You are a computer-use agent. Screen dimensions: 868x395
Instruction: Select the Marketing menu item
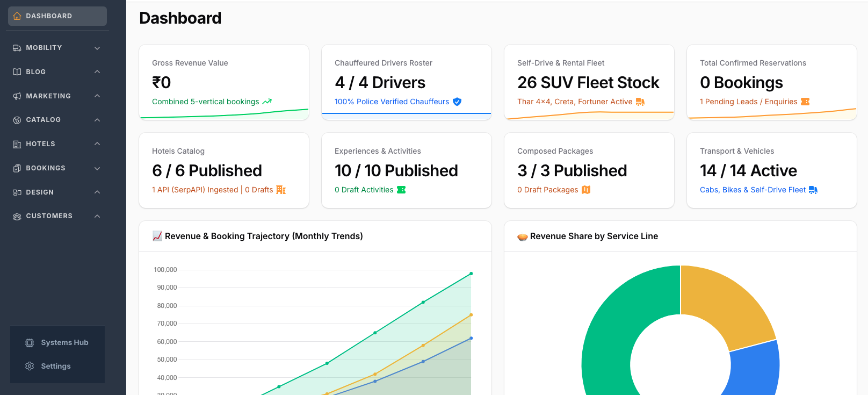[57, 96]
